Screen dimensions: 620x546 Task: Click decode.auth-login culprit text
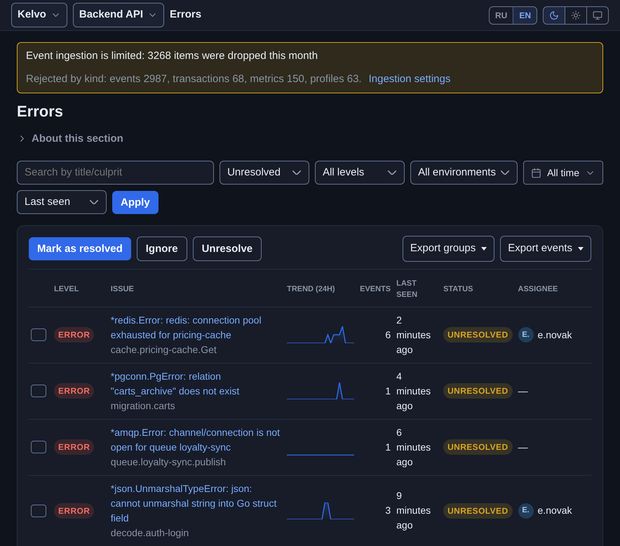(x=149, y=533)
